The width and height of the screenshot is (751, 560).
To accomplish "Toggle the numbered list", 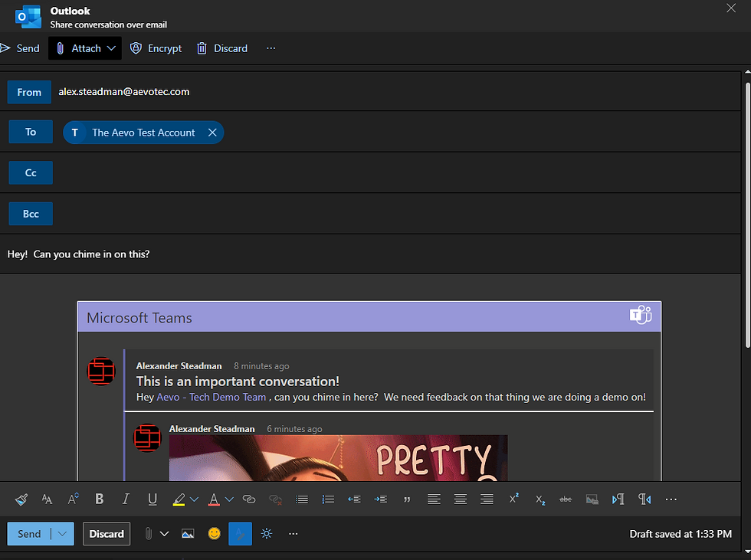I will tap(328, 499).
